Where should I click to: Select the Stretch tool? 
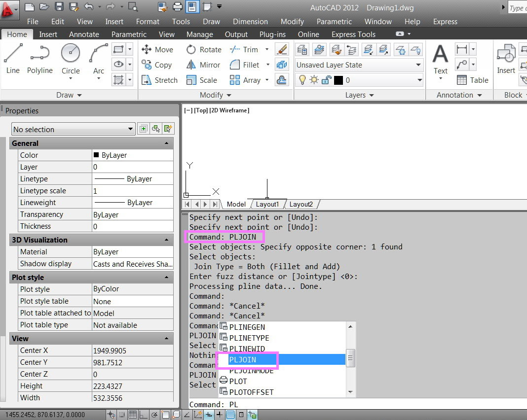(159, 80)
